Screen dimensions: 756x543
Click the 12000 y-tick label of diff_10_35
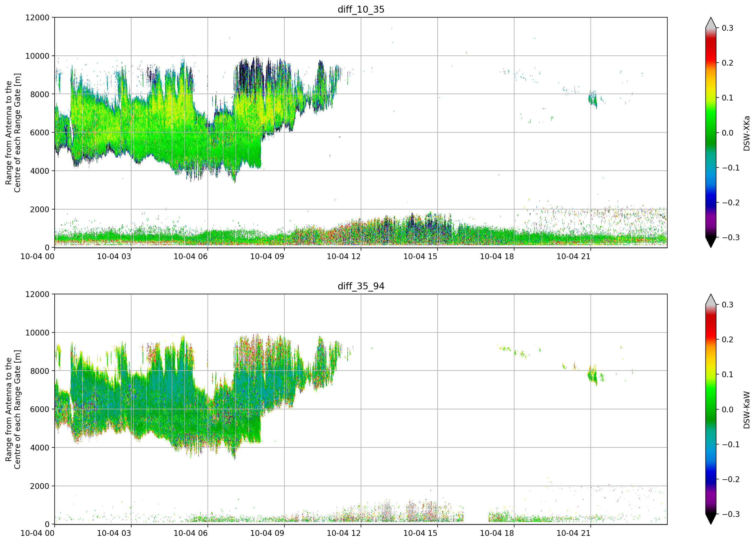(x=37, y=17)
